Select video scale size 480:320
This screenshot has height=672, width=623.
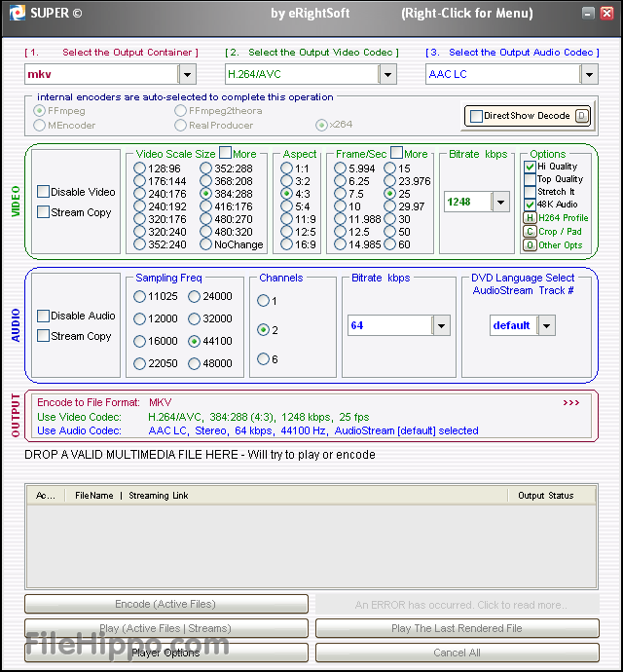pyautogui.click(x=205, y=232)
